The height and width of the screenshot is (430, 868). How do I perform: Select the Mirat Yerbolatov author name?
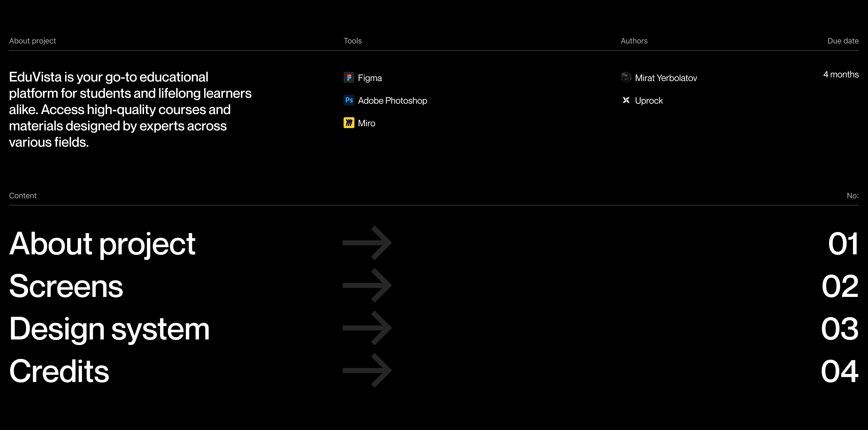click(x=666, y=78)
